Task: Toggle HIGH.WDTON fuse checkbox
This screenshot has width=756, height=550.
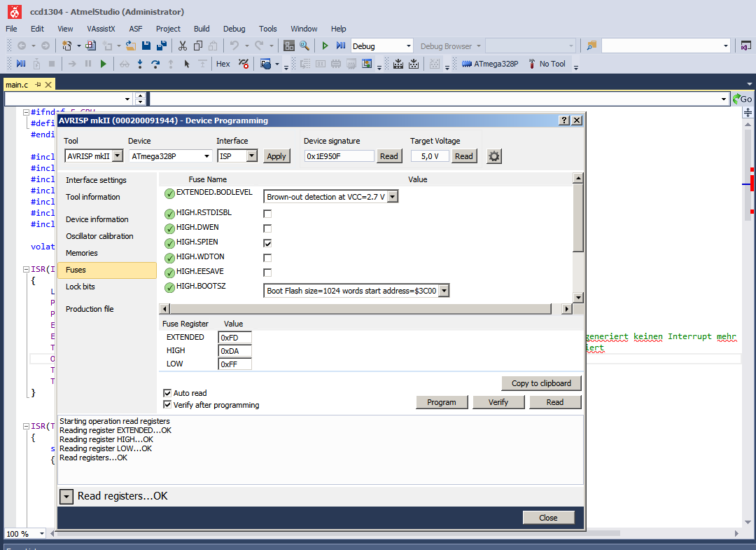Action: tap(267, 258)
